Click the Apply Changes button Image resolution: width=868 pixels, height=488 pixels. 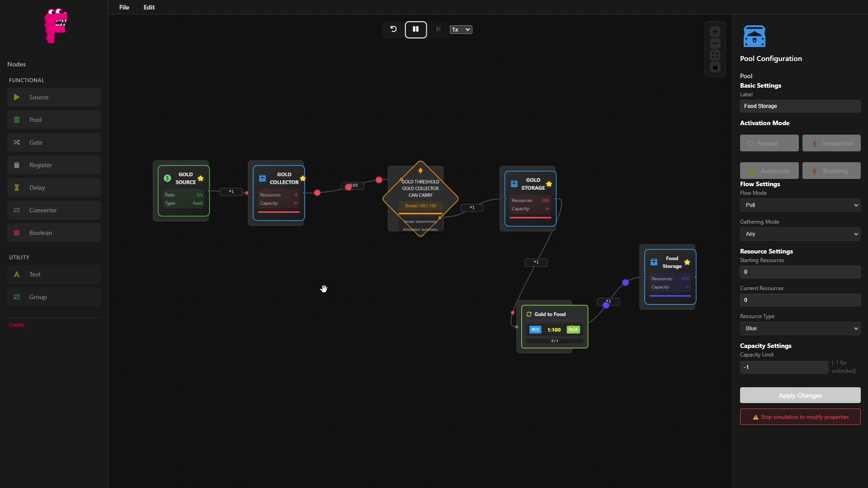coord(800,395)
